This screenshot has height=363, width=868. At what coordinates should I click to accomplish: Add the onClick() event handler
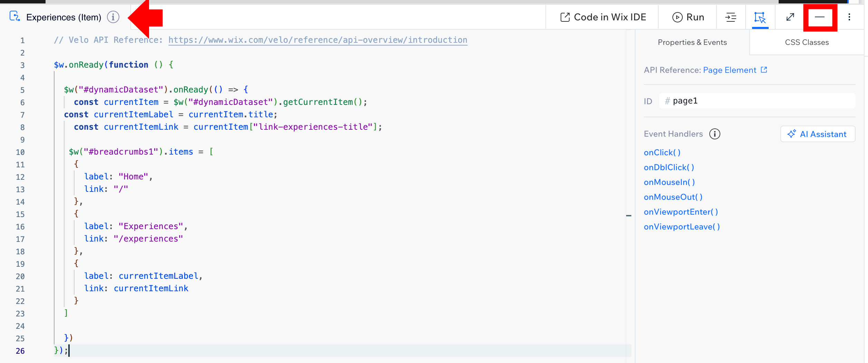pyautogui.click(x=662, y=153)
